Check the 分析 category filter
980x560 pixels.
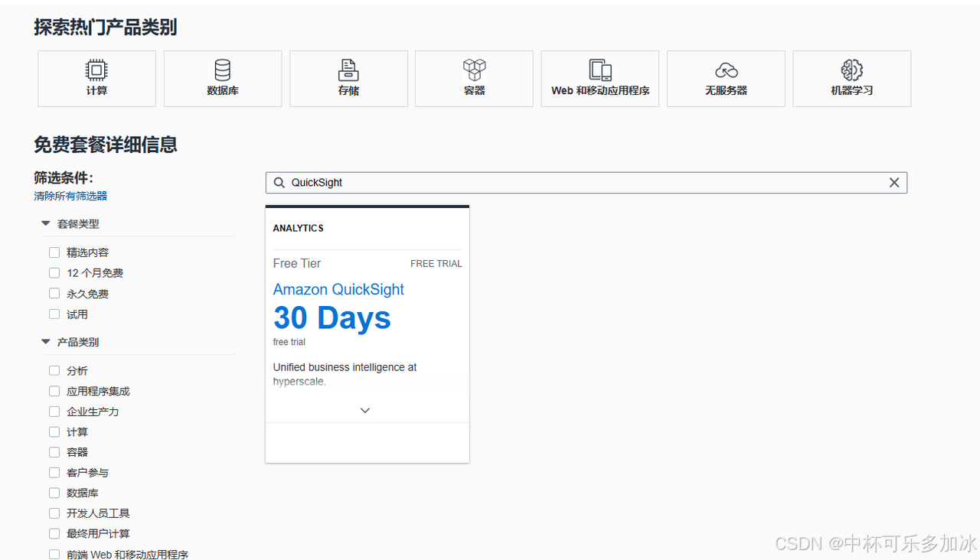coord(54,371)
